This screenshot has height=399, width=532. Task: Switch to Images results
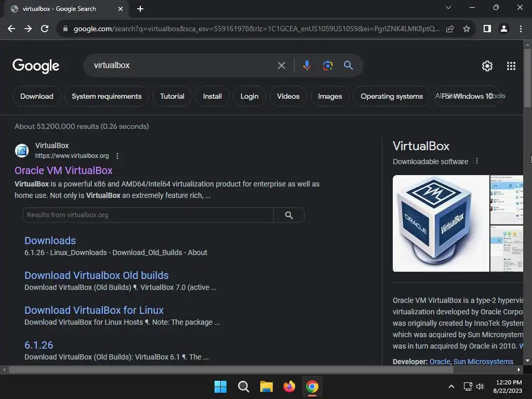pyautogui.click(x=330, y=96)
